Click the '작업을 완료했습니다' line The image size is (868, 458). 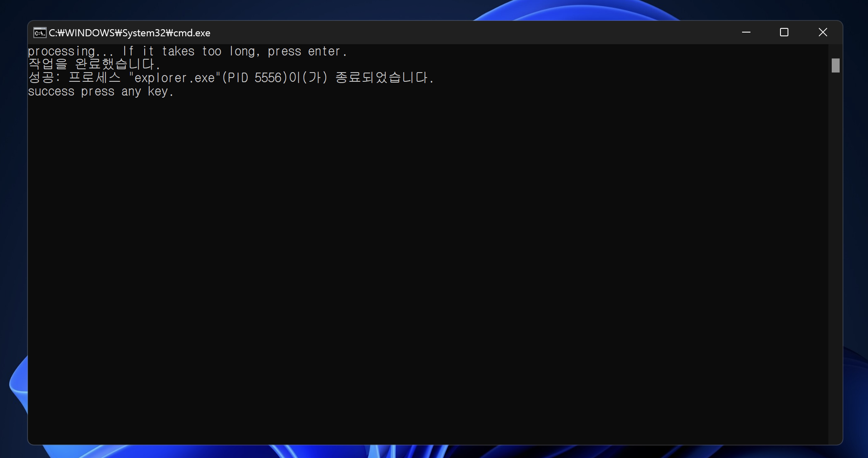(94, 64)
